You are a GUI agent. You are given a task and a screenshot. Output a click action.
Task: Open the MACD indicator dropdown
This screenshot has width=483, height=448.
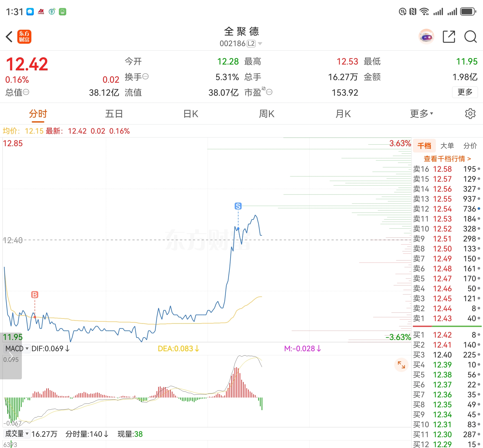(16, 349)
